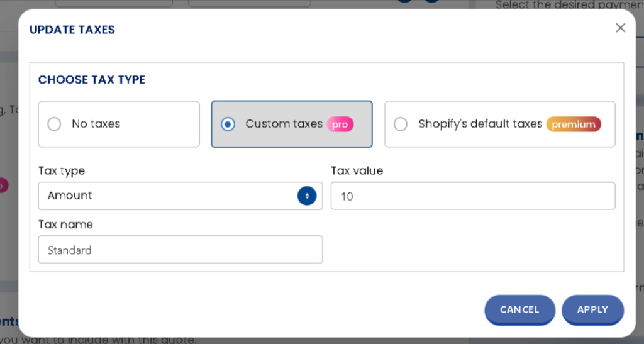The height and width of the screenshot is (344, 644).
Task: Click into the Tax name field
Action: 180,250
